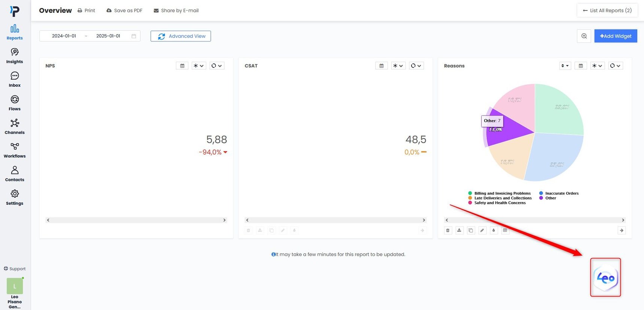Open Flows in the sidebar
The image size is (644, 310).
(15, 103)
